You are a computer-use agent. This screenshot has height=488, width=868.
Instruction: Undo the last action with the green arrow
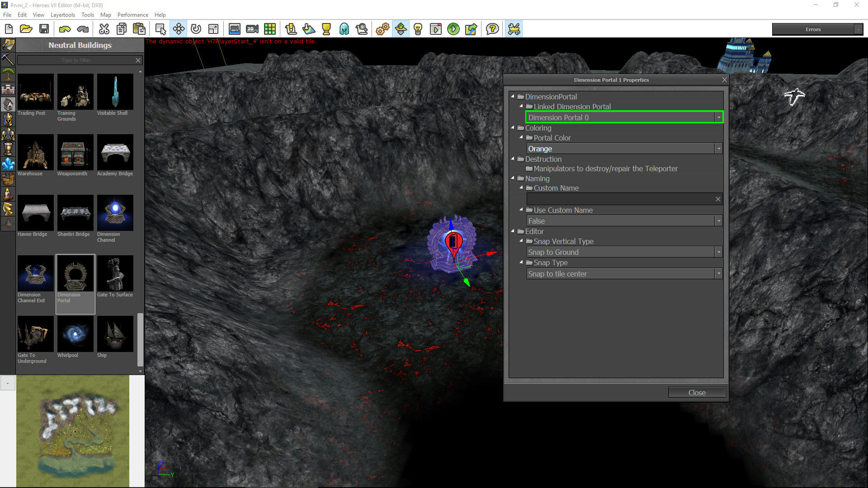65,29
